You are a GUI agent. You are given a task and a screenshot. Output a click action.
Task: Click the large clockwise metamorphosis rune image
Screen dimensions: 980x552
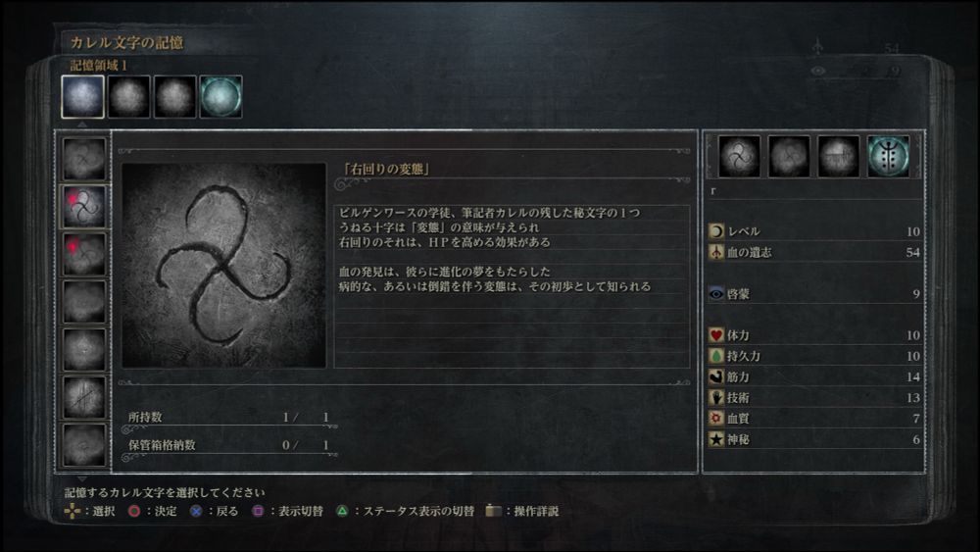click(x=223, y=265)
